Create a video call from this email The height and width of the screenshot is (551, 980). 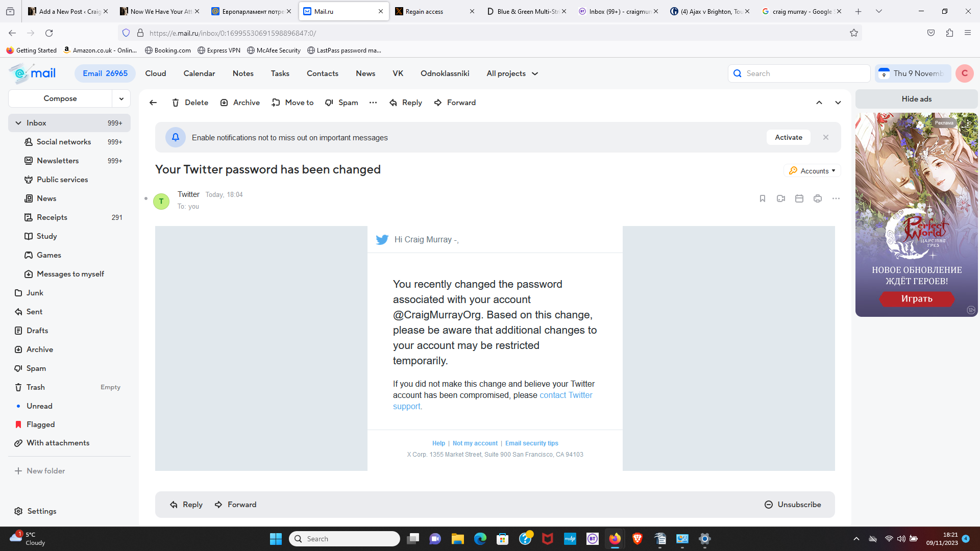point(780,198)
